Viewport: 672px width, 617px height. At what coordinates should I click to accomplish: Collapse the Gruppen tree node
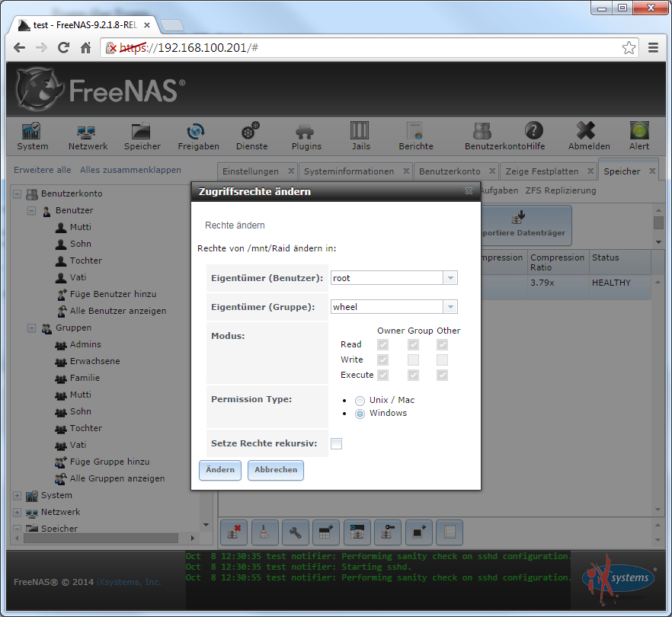32,328
